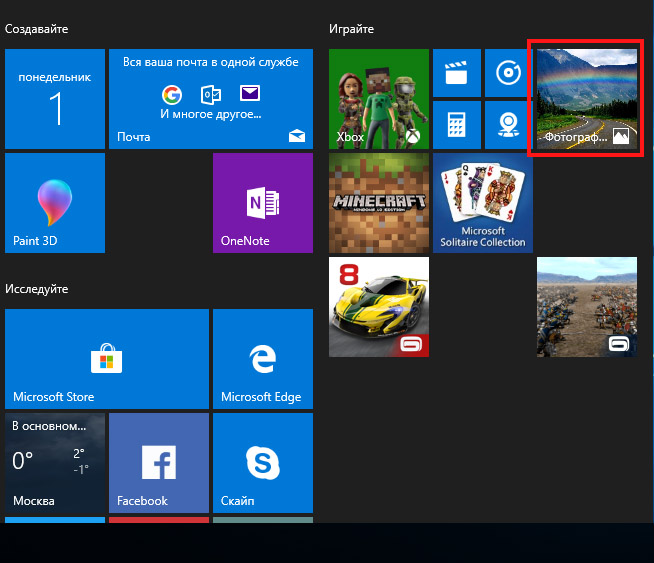Launch the Asphalt 8 racing game tile
Screen dimensions: 654x563
tap(379, 307)
